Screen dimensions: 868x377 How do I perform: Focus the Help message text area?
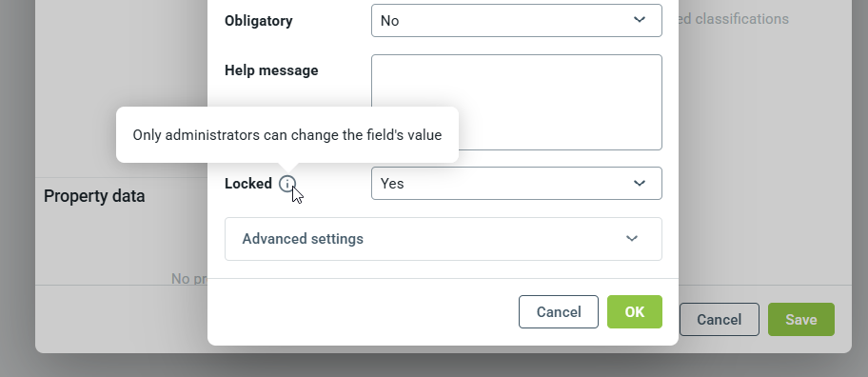[x=517, y=102]
